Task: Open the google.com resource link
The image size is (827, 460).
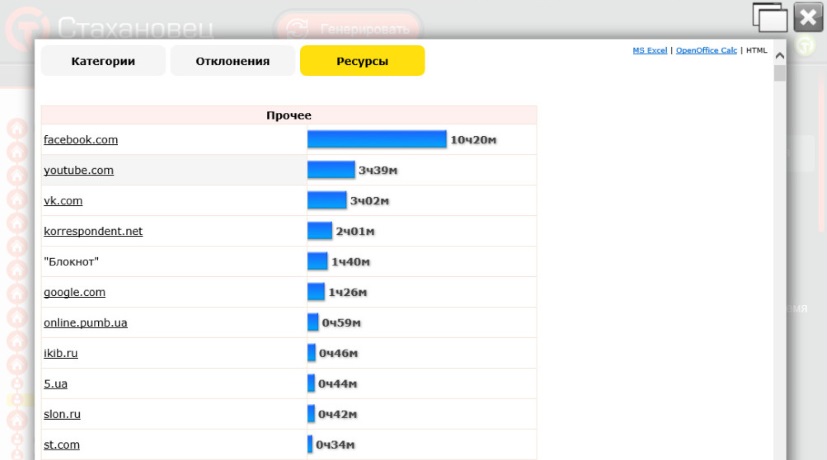Action: pos(74,292)
